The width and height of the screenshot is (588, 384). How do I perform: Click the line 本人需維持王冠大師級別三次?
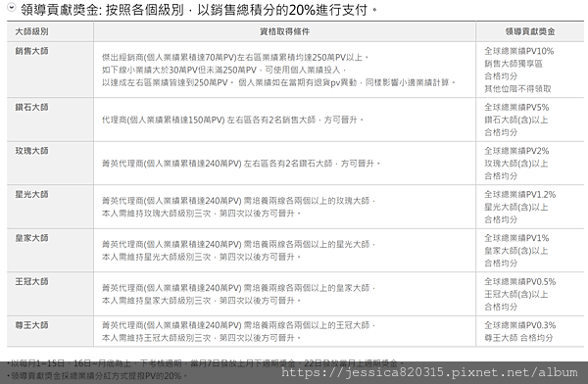click(201, 338)
